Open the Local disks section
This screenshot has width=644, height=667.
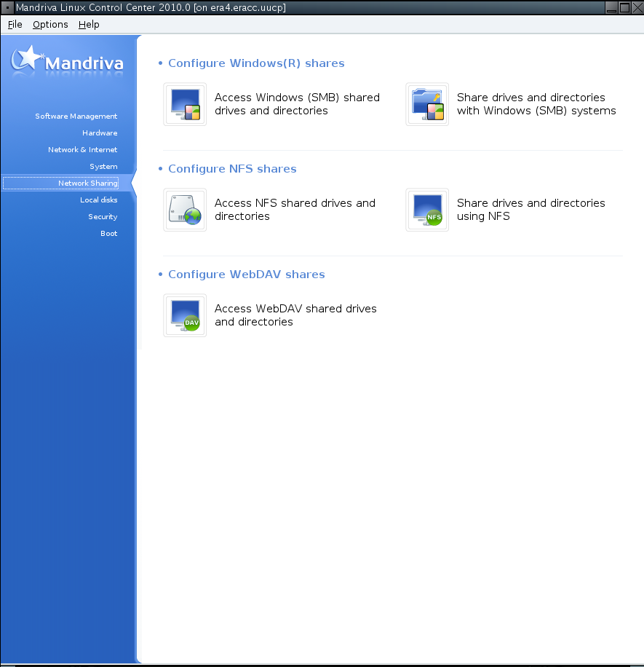tap(99, 200)
